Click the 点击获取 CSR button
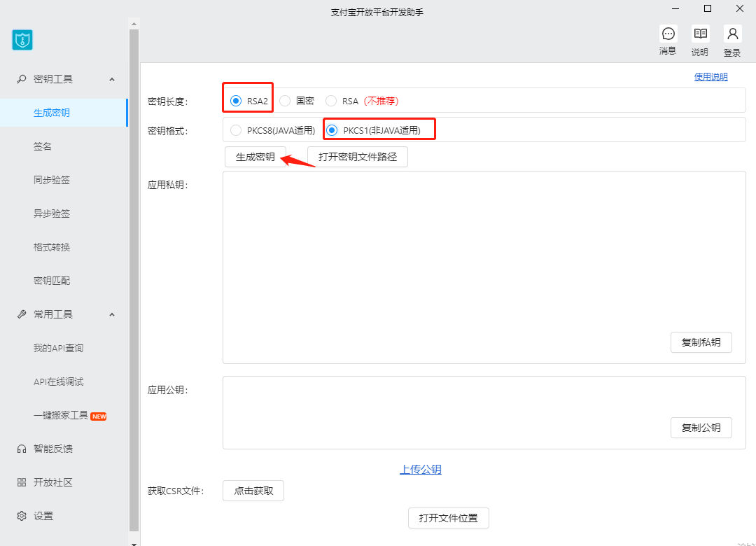The image size is (756, 546). click(x=253, y=491)
